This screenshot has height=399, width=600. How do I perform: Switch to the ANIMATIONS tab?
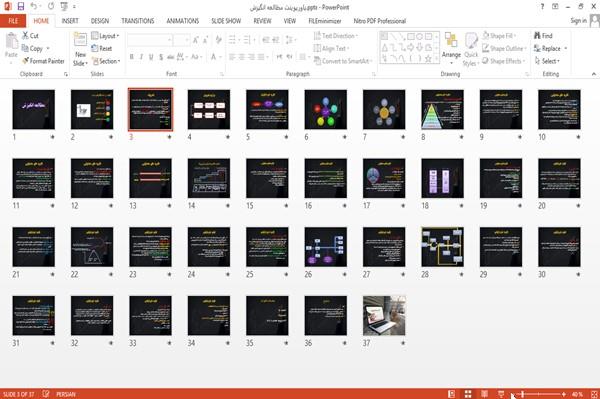[183, 21]
